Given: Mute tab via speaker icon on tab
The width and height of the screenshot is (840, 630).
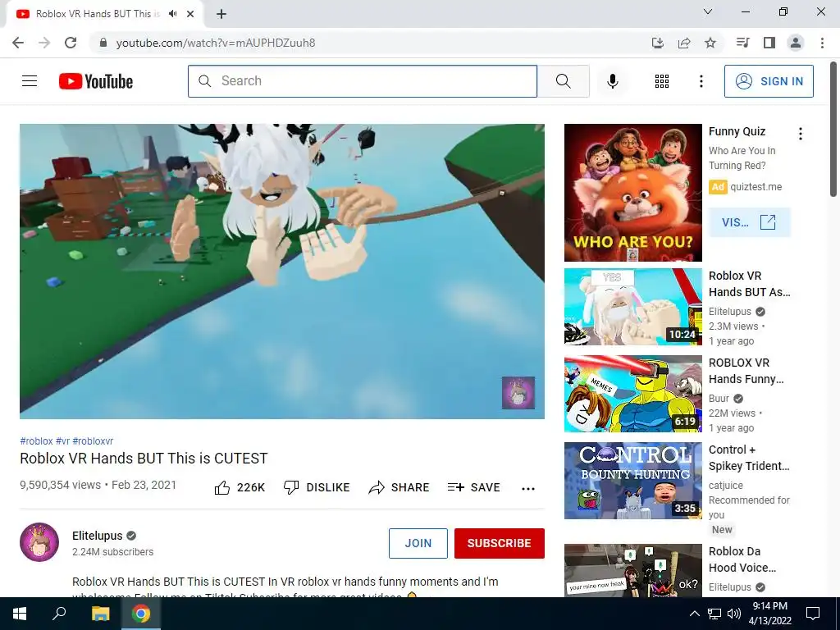Looking at the screenshot, I should tap(172, 14).
